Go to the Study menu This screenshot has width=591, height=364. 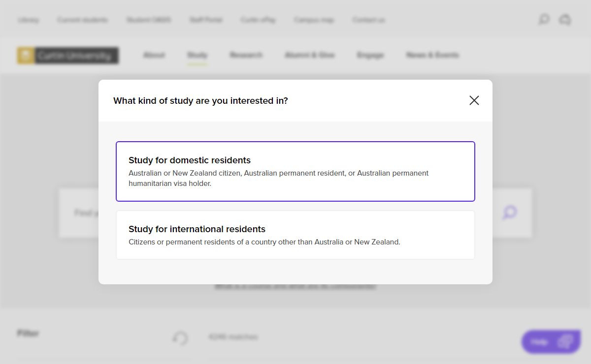click(197, 55)
